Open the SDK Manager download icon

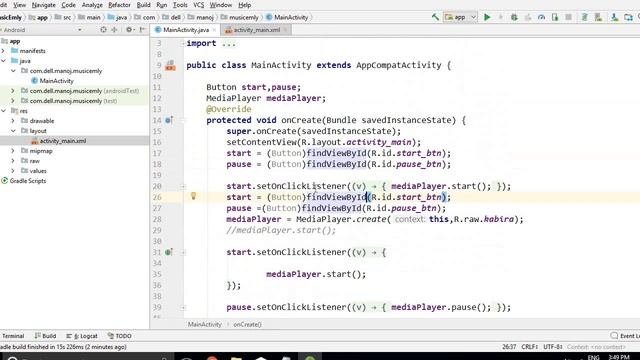click(x=614, y=17)
